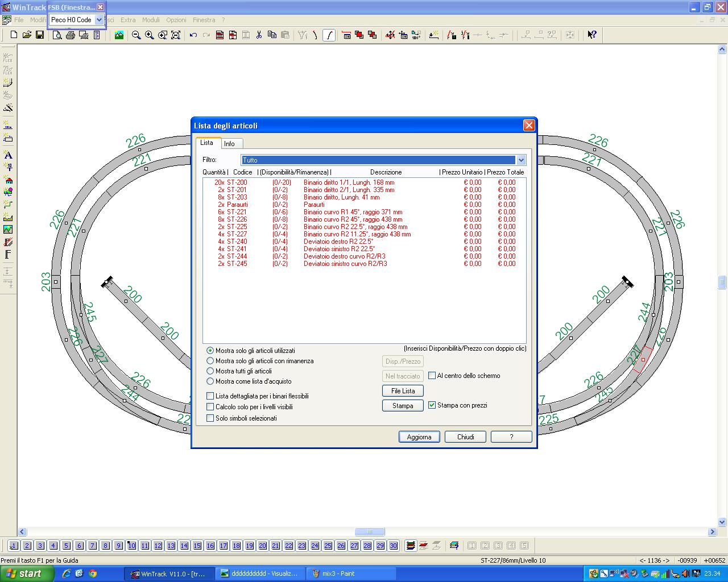Launch Internet Explorer from quick launch
The height and width of the screenshot is (582, 728).
67,573
